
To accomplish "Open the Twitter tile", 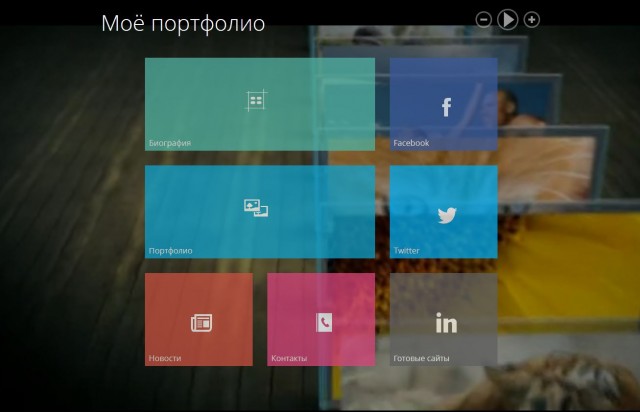I will 443,212.
